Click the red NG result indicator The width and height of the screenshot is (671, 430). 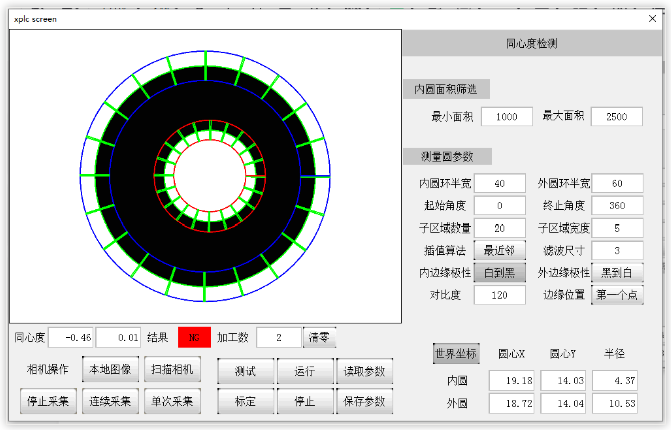point(194,338)
